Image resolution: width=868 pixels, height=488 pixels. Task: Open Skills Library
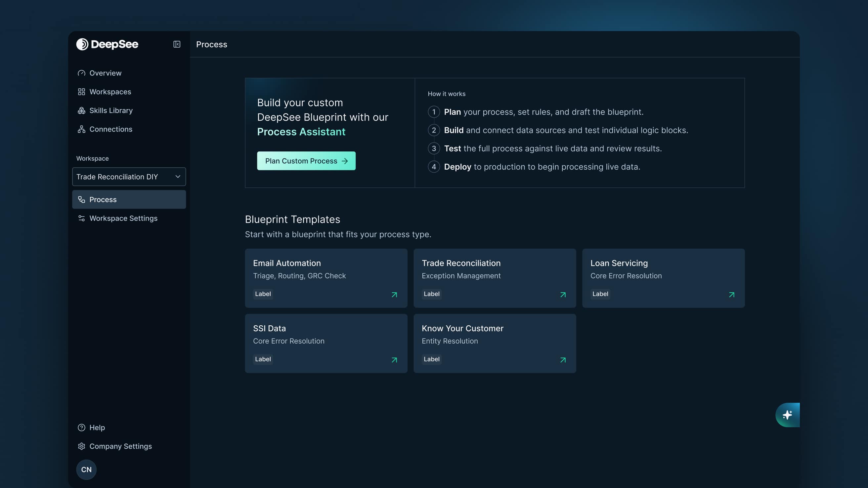point(129,110)
